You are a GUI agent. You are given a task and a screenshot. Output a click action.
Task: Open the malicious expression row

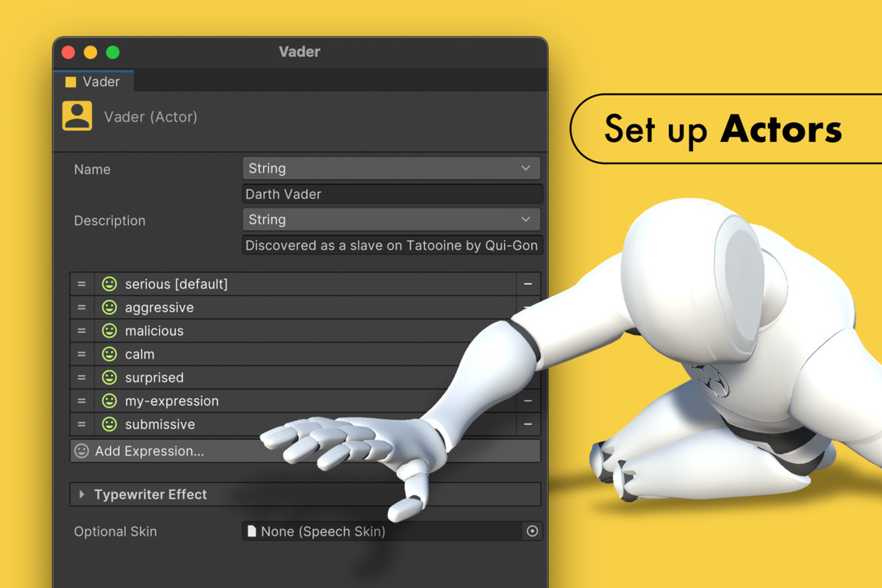305,331
